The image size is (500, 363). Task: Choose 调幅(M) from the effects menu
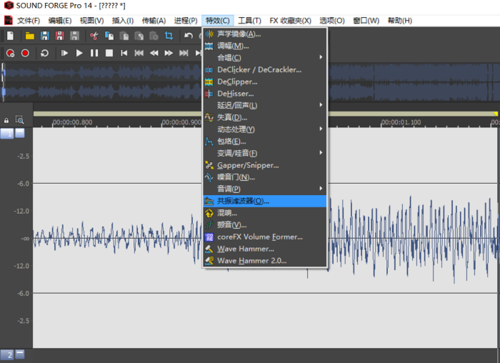coord(265,46)
